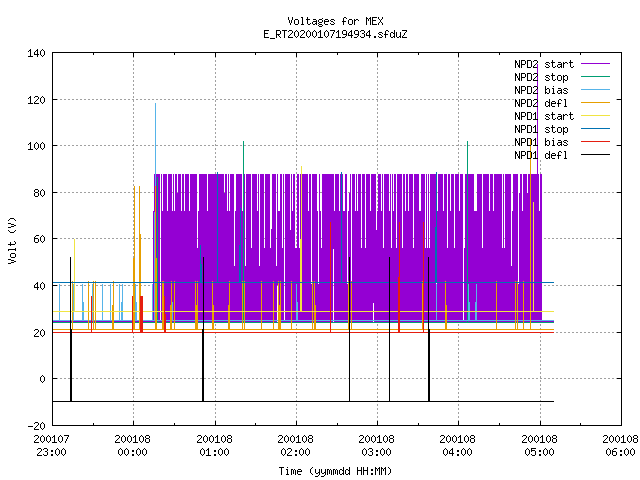Click the light blue NPD2 bias legend line

pyautogui.click(x=595, y=90)
